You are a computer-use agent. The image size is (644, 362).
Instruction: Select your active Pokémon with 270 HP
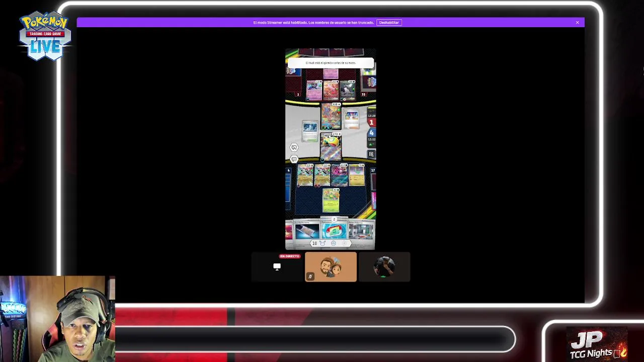[331, 147]
